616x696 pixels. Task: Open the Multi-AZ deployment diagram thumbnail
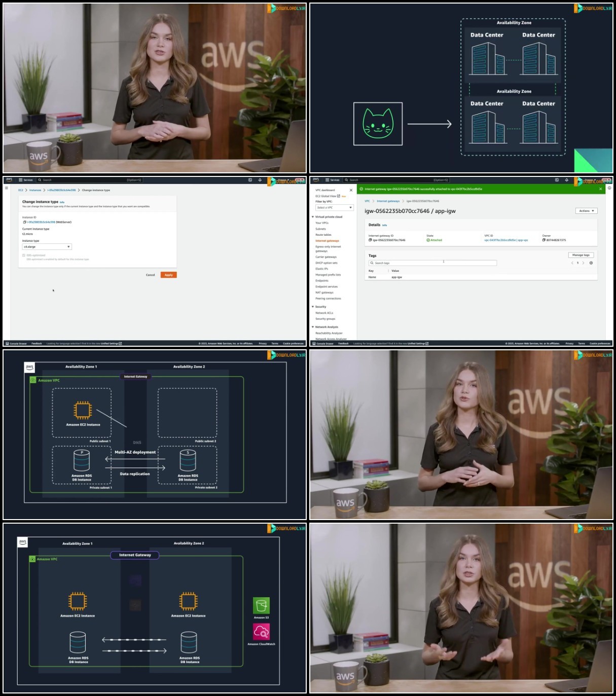click(155, 434)
